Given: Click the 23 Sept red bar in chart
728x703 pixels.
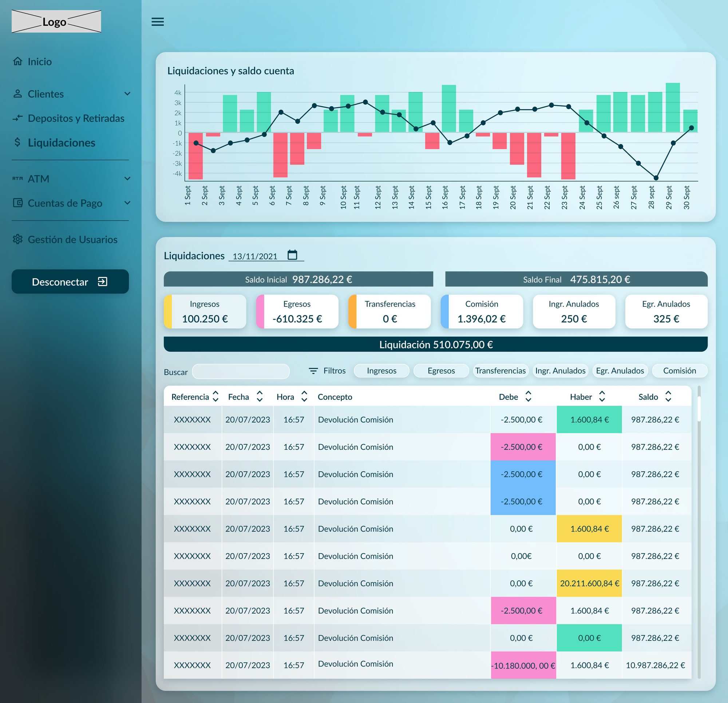Looking at the screenshot, I should click(568, 156).
